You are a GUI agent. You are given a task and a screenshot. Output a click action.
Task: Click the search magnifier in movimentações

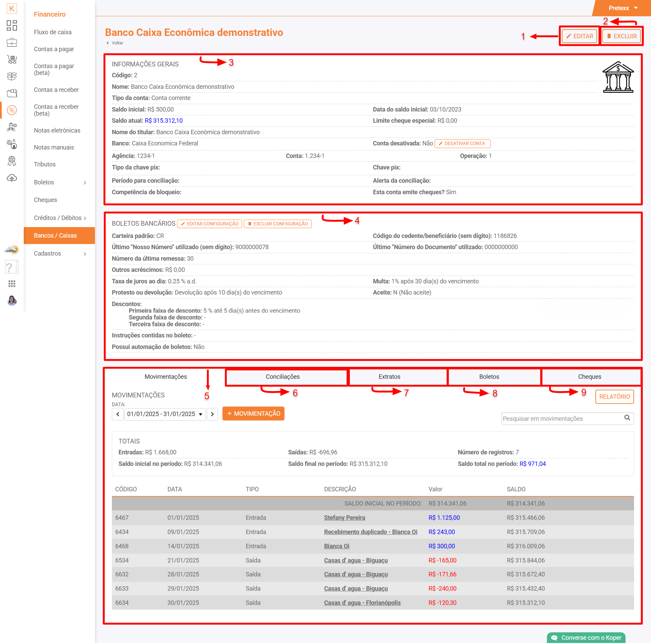point(627,418)
